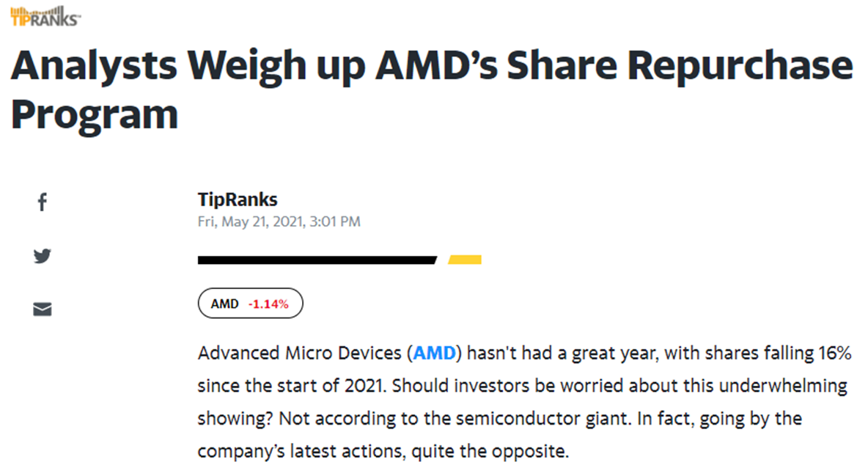Share article on Twitter
This screenshot has height=473, width=868.
42,255
